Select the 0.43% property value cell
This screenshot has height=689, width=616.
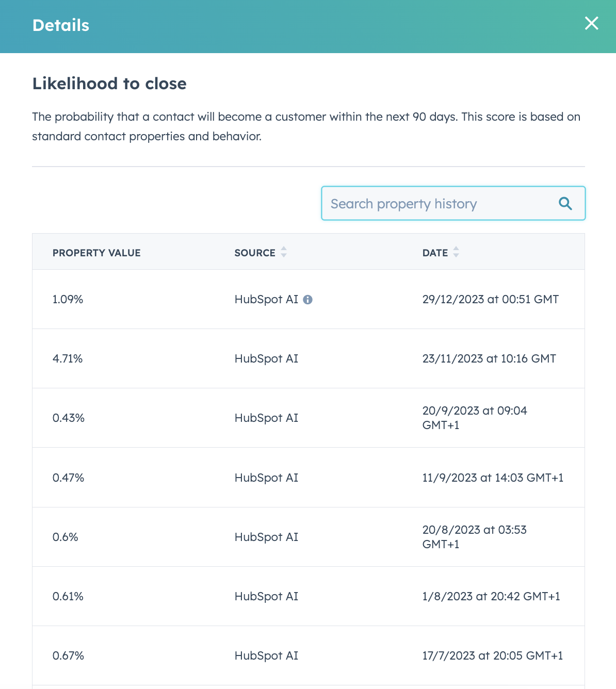point(69,418)
